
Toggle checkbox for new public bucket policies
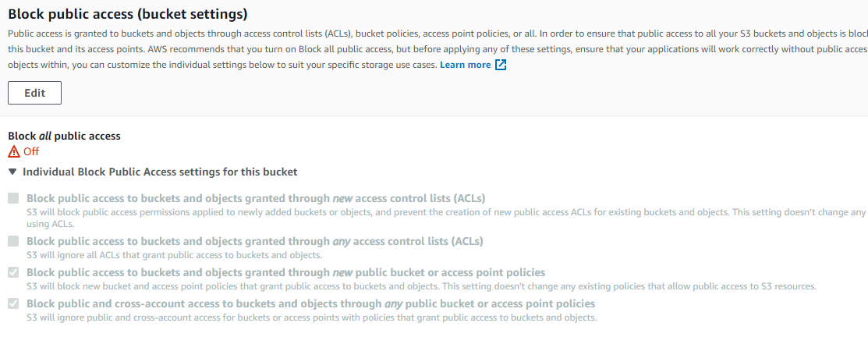coord(13,272)
